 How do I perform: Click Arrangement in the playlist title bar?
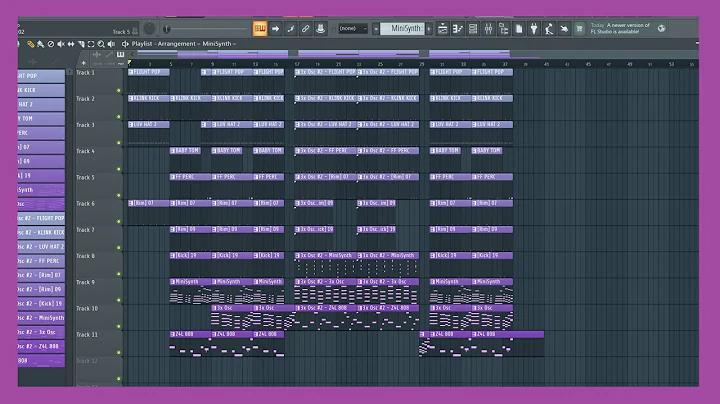tap(177, 44)
